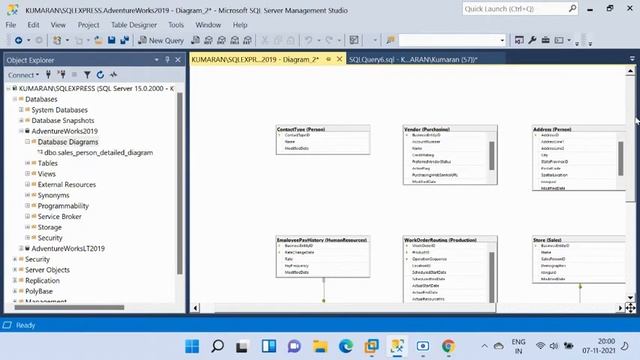Open the Edit menu

click(33, 25)
